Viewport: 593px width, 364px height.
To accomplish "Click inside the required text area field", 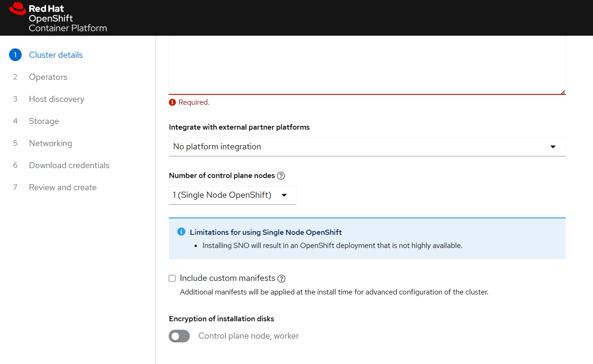I will pyautogui.click(x=367, y=66).
